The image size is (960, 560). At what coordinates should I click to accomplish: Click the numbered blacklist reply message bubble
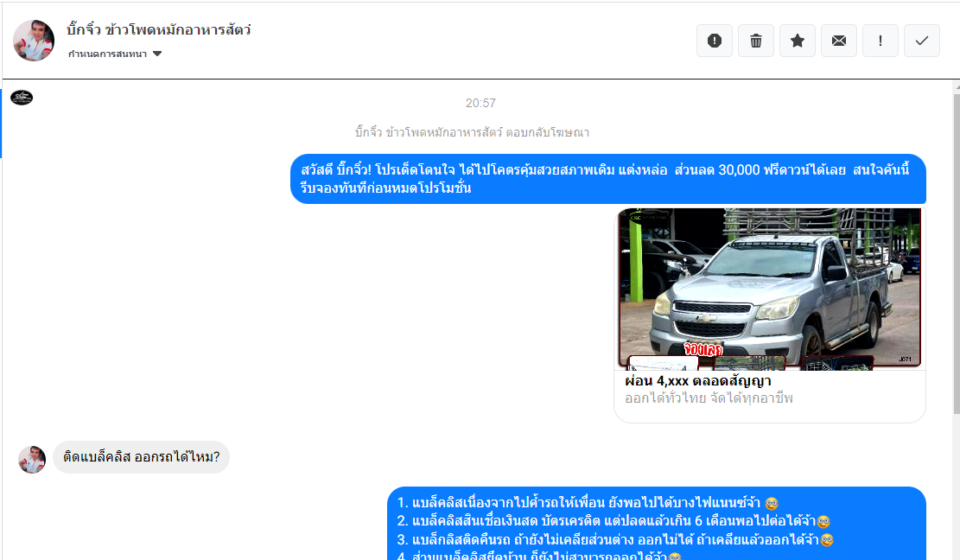[656, 523]
